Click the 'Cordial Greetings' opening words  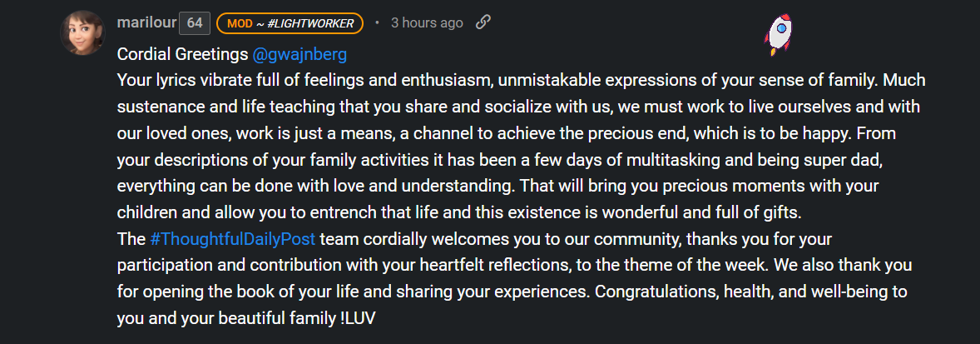(182, 55)
